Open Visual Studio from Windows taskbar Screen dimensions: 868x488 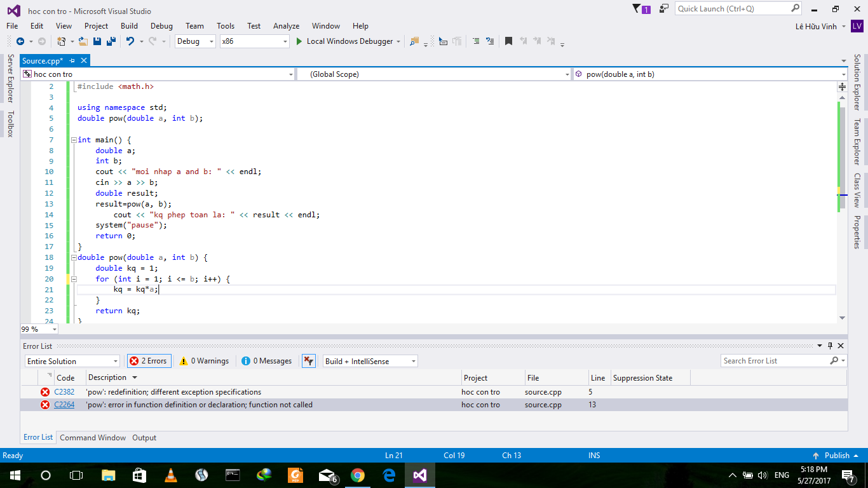click(x=419, y=475)
